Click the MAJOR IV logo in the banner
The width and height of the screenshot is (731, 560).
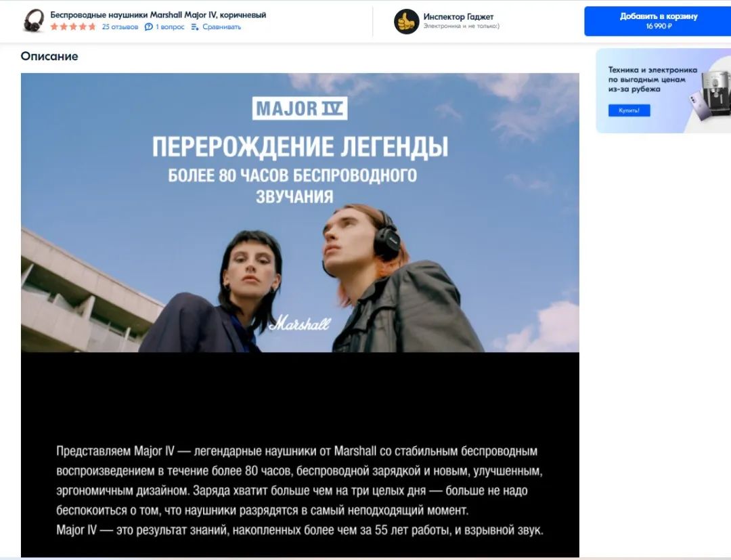(x=300, y=108)
